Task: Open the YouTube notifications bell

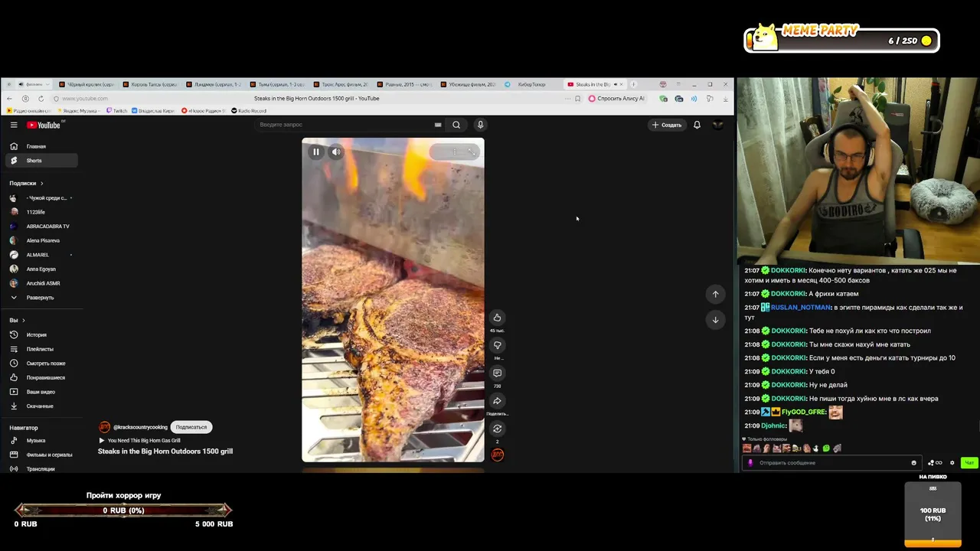Action: tap(697, 125)
